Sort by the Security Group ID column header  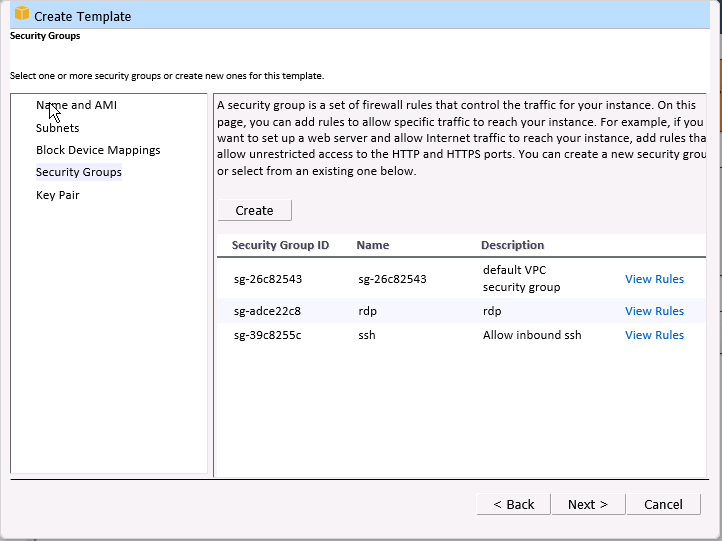pyautogui.click(x=280, y=245)
